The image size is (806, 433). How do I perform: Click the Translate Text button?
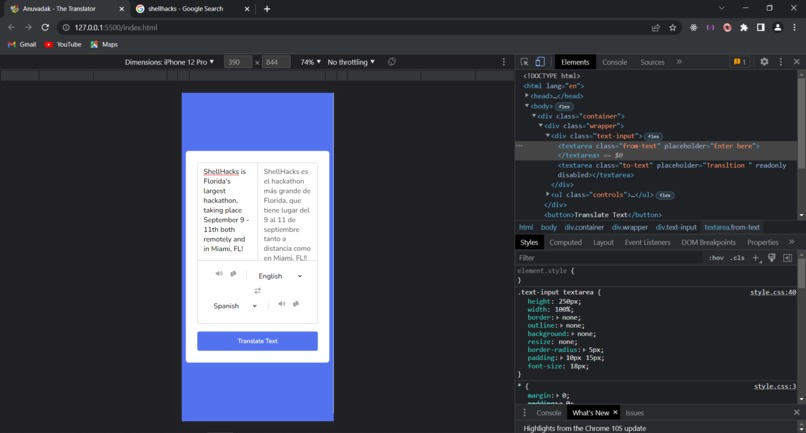coord(258,341)
